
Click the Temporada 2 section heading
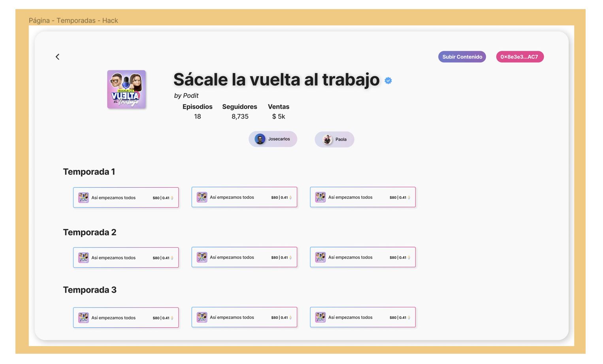coord(90,232)
